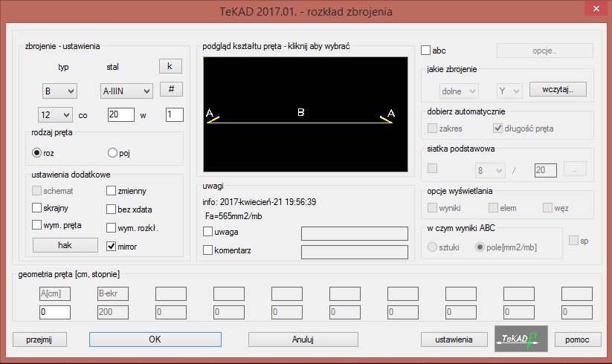612x364 pixels.
Task: Click the TeKAD logo button
Action: point(521,339)
